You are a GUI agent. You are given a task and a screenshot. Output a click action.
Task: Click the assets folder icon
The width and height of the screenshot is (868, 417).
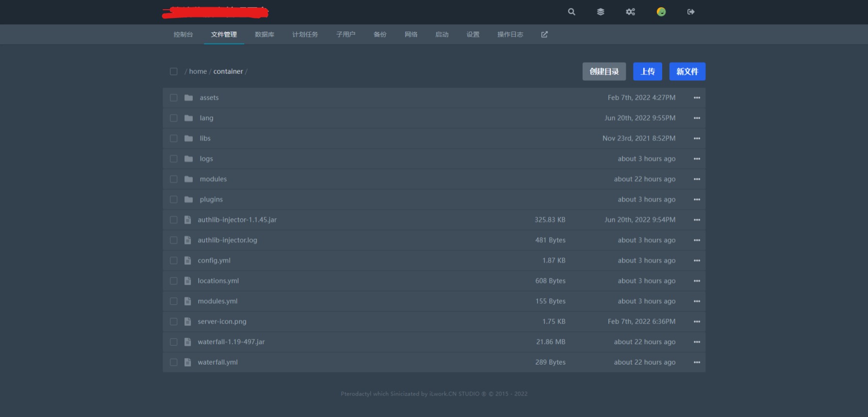(x=189, y=97)
